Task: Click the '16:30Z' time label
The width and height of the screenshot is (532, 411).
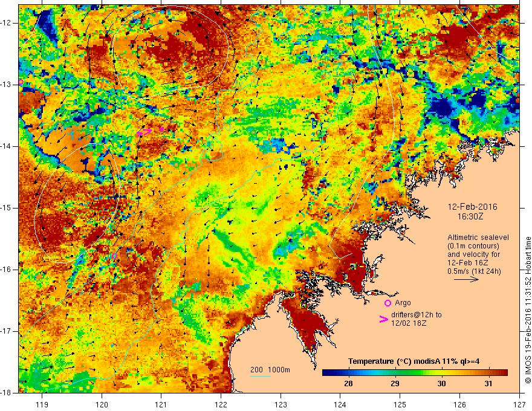Action: (x=470, y=216)
